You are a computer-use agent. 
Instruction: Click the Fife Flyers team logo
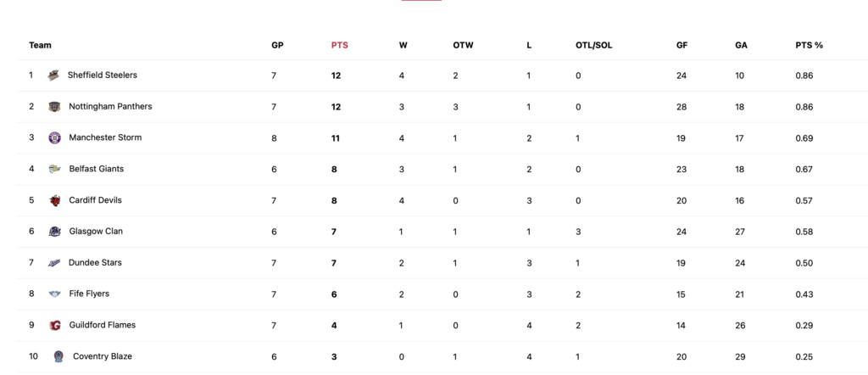pyautogui.click(x=54, y=294)
